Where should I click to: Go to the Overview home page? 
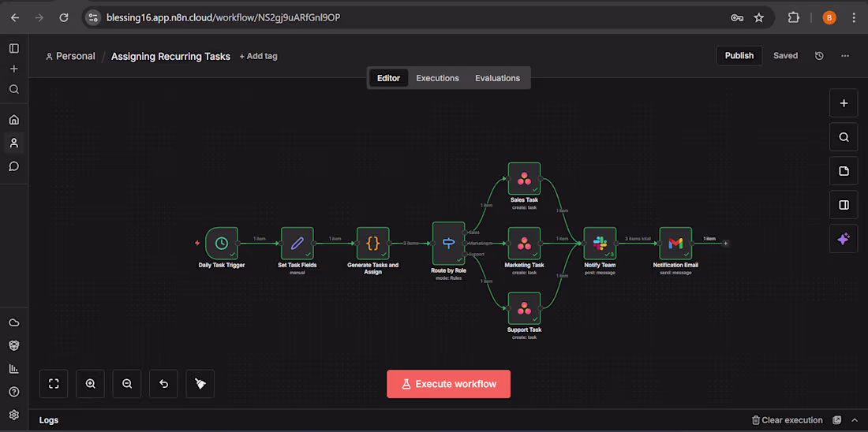14,120
